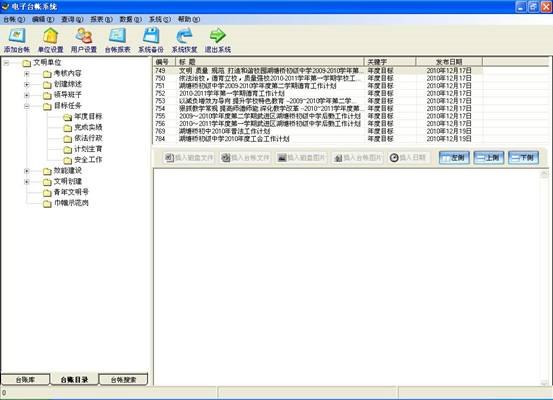Viewport: 553px width, 400px height.
Task: Click the 插入日期 clock button
Action: pos(408,158)
